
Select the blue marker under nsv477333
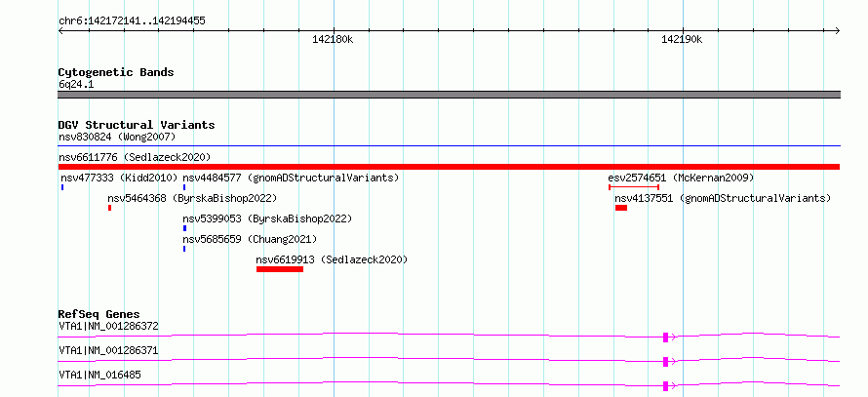(62, 187)
